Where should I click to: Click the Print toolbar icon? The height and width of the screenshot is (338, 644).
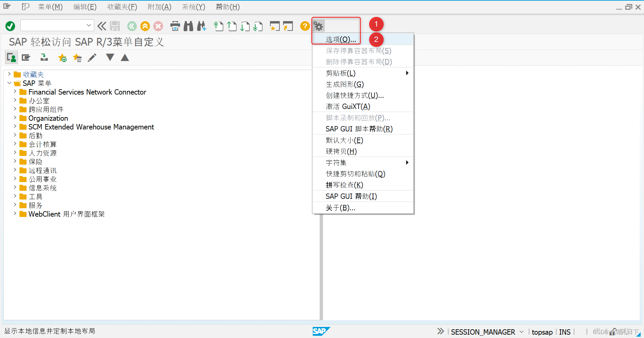point(175,26)
